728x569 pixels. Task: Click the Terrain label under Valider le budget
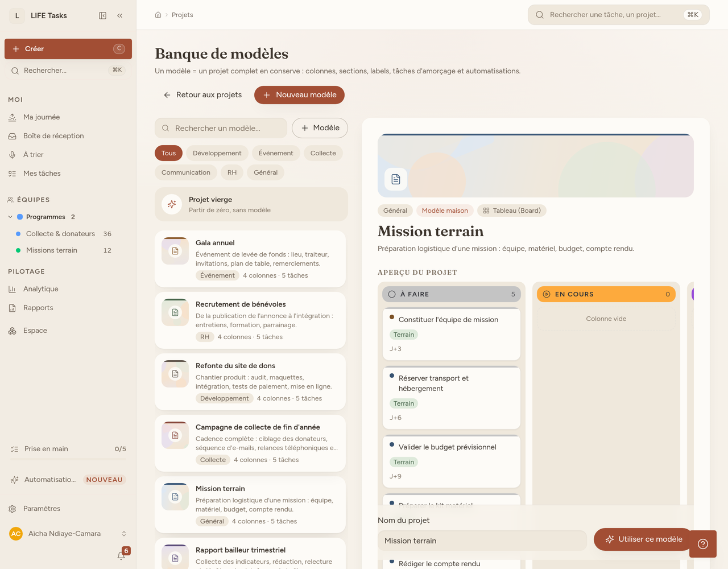coord(404,462)
